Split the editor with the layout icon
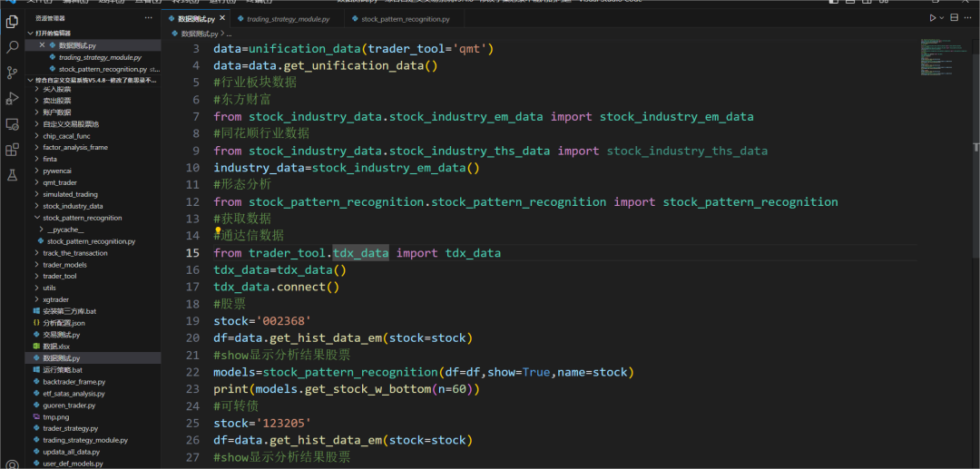 point(954,18)
